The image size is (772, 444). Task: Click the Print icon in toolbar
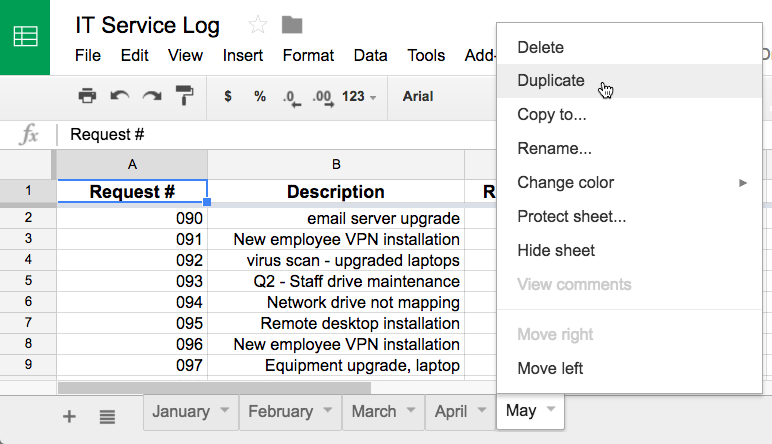(x=87, y=96)
